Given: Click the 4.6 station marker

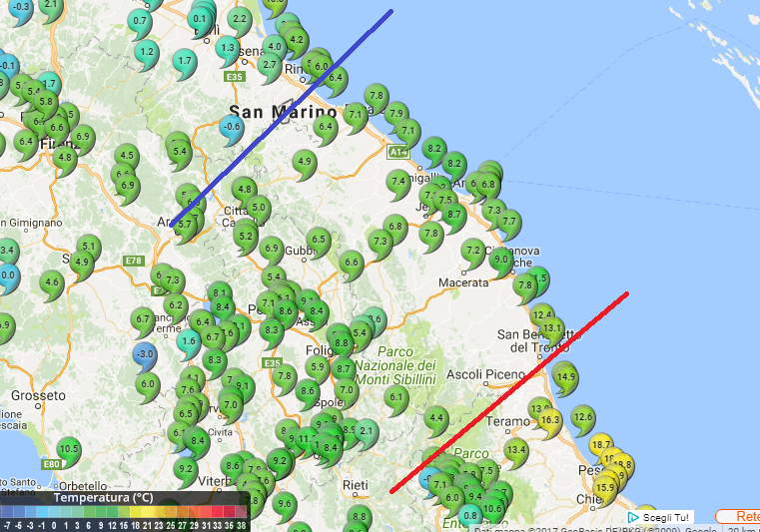Looking at the screenshot, I should click(52, 282).
